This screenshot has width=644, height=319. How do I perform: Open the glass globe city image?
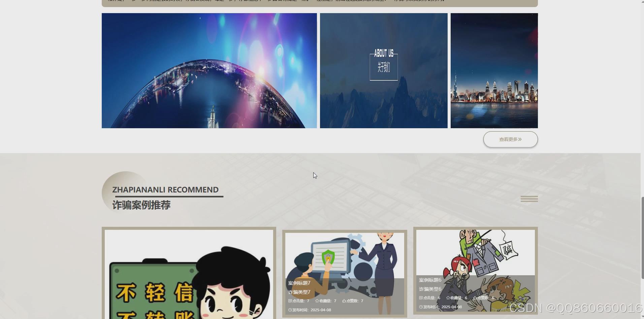coord(209,71)
